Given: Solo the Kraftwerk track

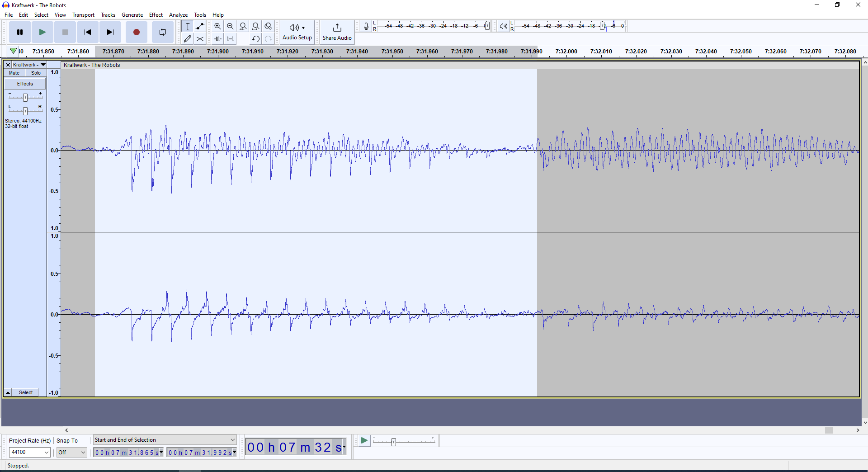Looking at the screenshot, I should tap(36, 73).
